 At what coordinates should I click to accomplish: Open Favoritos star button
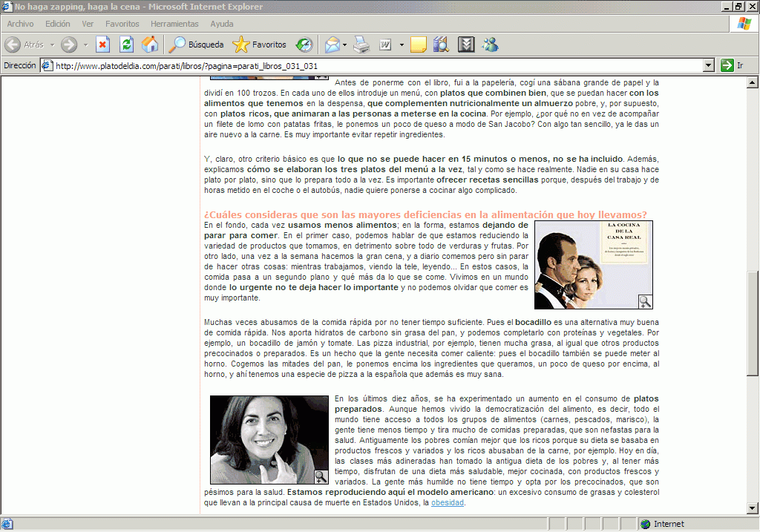(259, 45)
